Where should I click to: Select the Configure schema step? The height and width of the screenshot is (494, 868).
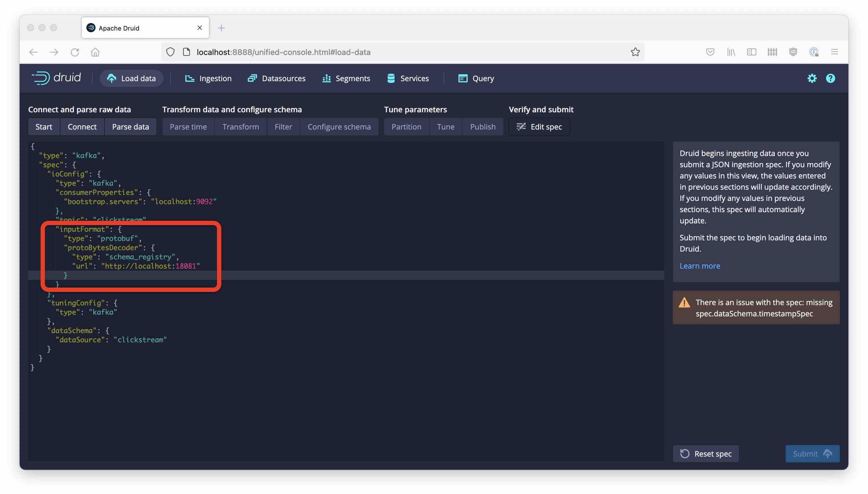339,127
